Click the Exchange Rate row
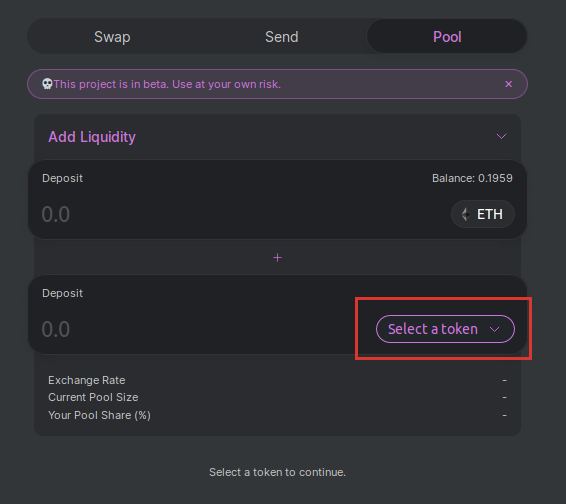Viewport: 566px width, 504px height. [x=277, y=380]
